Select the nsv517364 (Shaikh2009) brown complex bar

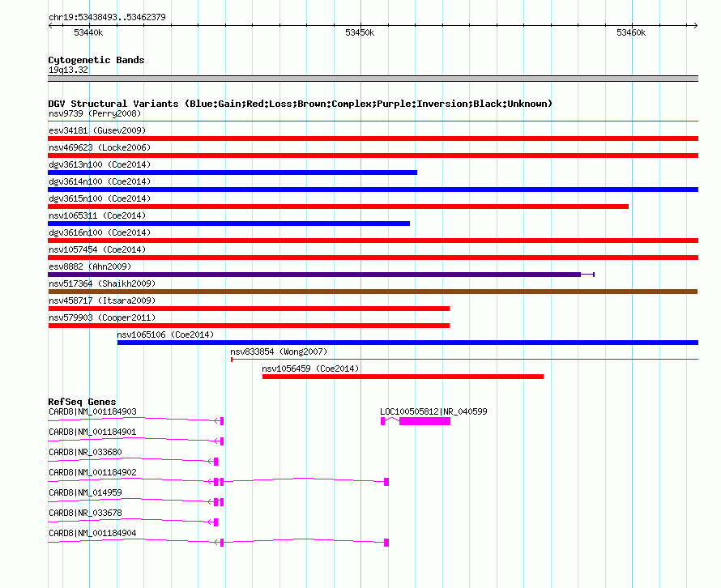click(373, 292)
